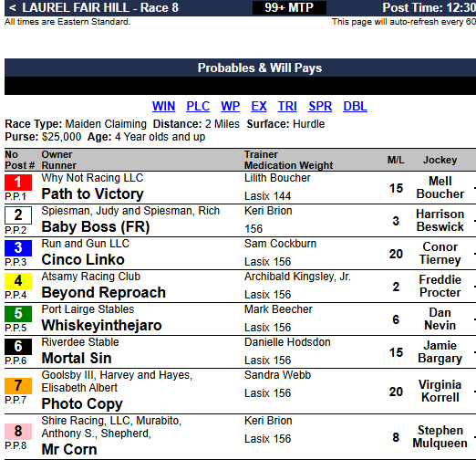Click the runner name Beyond Reproach
Image resolution: width=476 pixels, height=460 pixels.
click(104, 293)
